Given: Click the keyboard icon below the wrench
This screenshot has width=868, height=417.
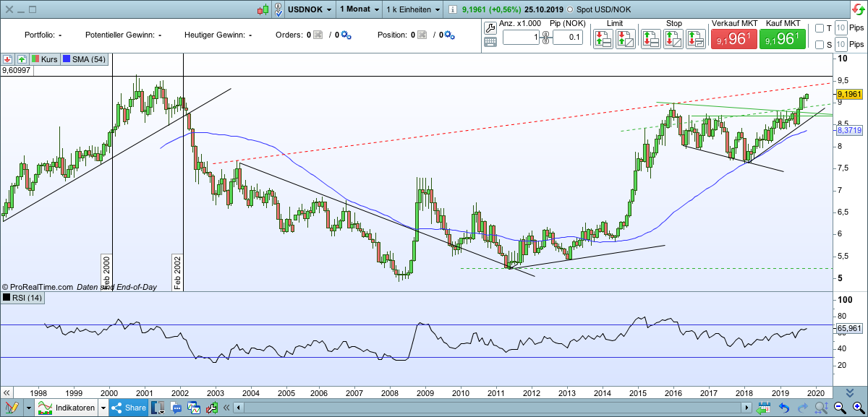Looking at the screenshot, I should [490, 42].
